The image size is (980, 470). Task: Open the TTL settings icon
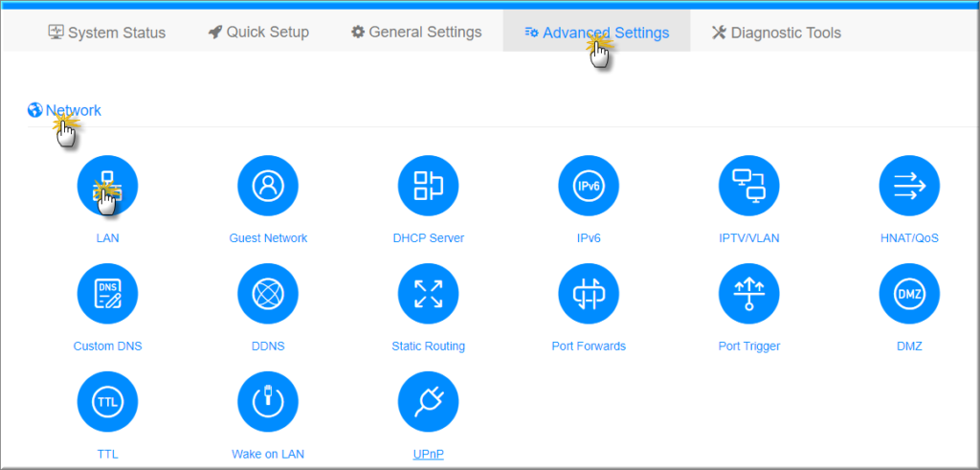coord(107,402)
